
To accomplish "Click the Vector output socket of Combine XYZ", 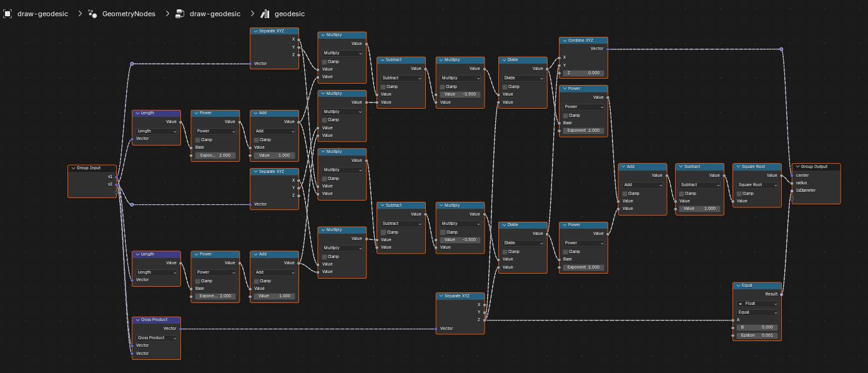I will point(608,48).
